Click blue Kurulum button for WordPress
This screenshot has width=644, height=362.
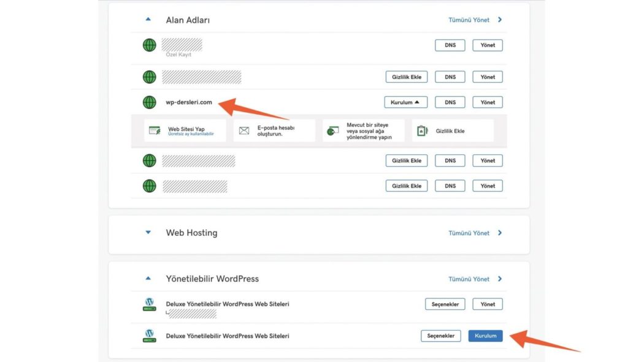point(486,336)
